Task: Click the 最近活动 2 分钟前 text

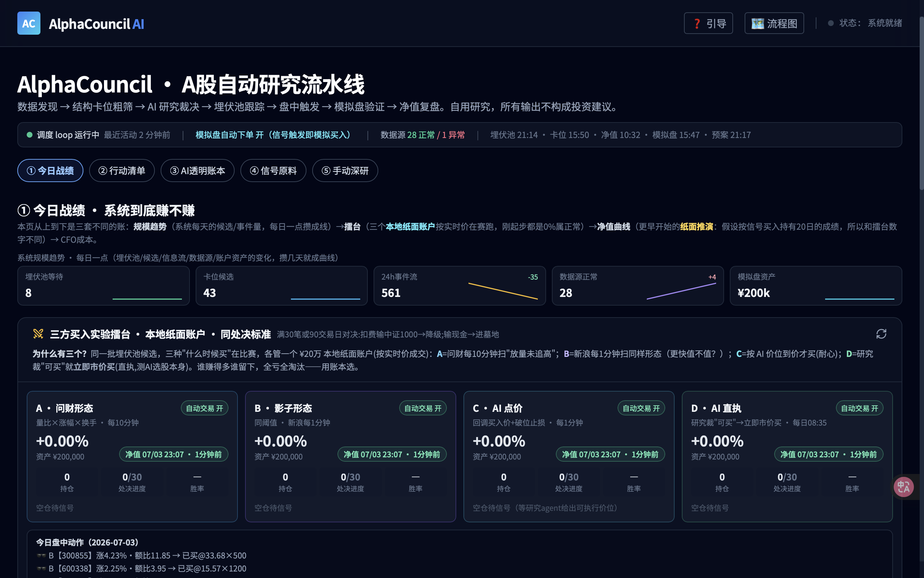Action: (137, 135)
